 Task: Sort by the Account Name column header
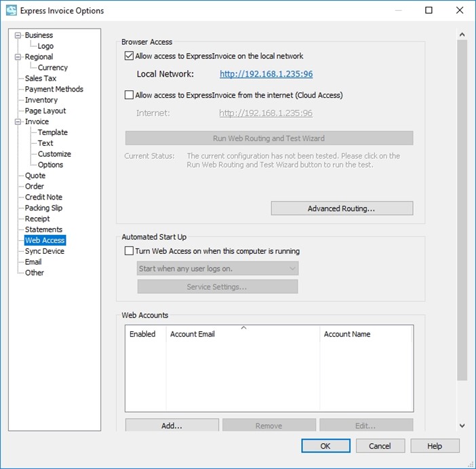coord(365,334)
